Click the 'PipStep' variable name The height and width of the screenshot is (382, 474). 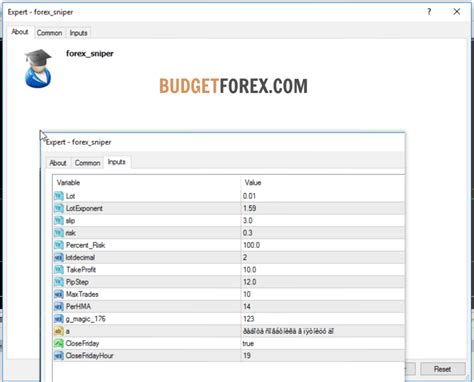coord(77,282)
